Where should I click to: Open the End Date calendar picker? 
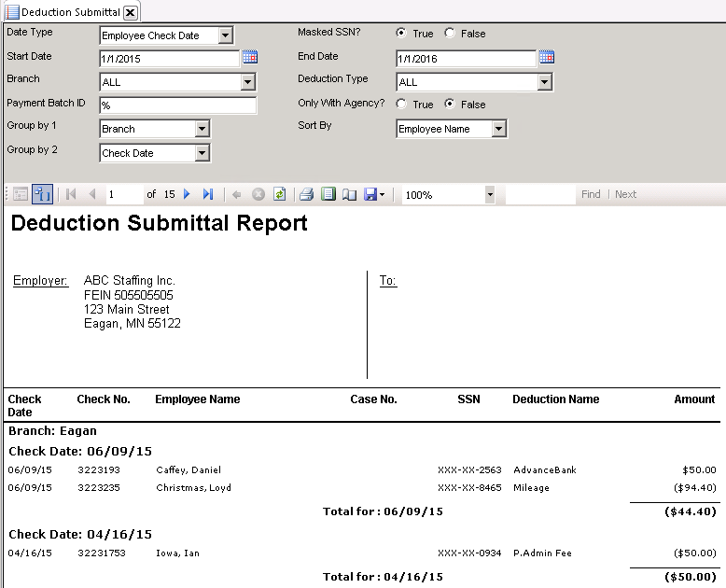[x=546, y=58]
